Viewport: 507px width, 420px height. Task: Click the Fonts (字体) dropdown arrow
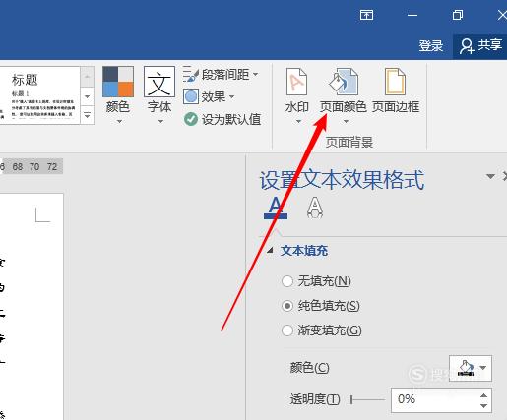(x=160, y=122)
